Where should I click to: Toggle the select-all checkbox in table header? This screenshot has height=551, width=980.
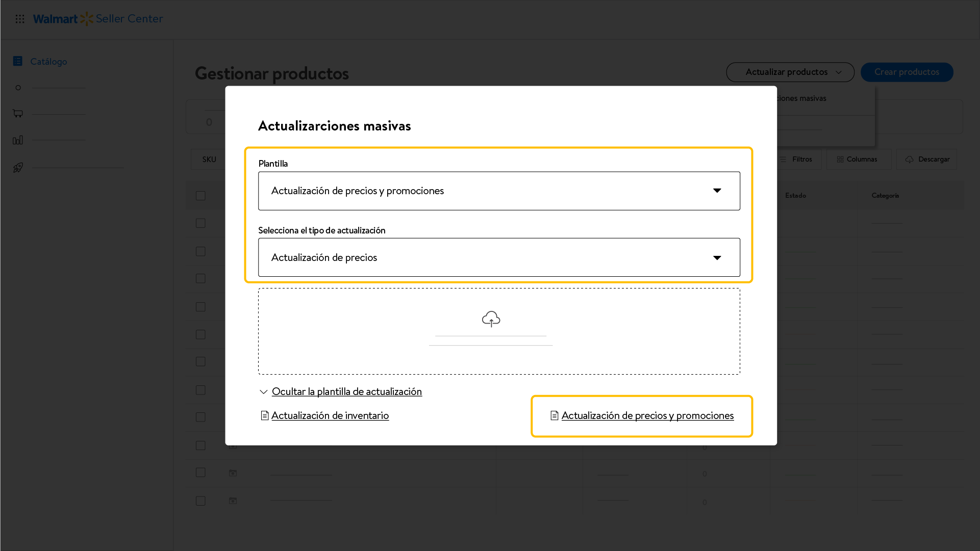(x=200, y=196)
